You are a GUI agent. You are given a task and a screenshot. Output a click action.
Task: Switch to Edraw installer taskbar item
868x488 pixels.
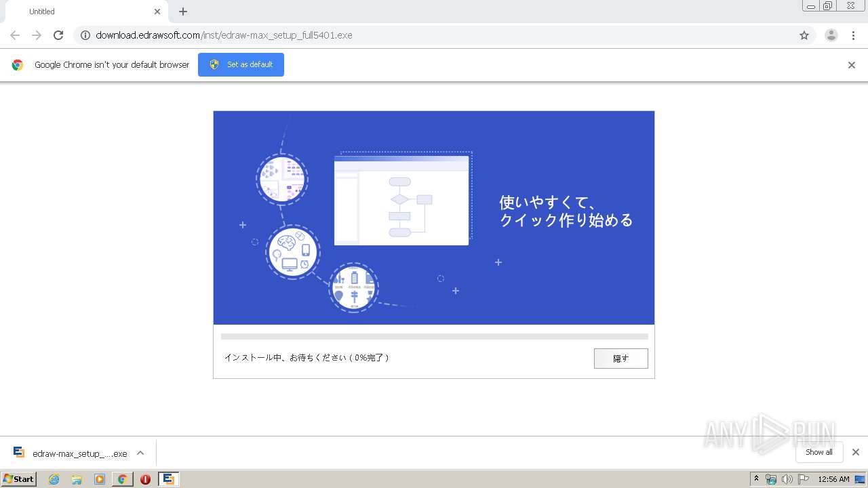click(x=168, y=479)
